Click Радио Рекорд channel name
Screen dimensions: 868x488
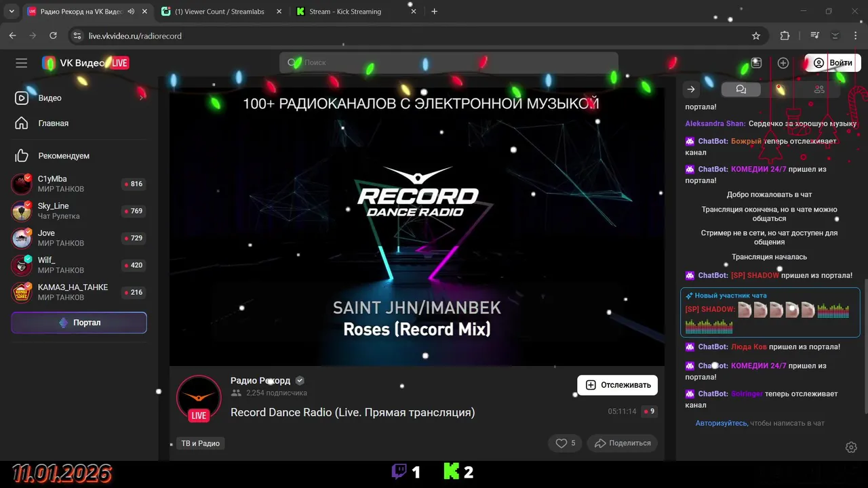pos(260,381)
